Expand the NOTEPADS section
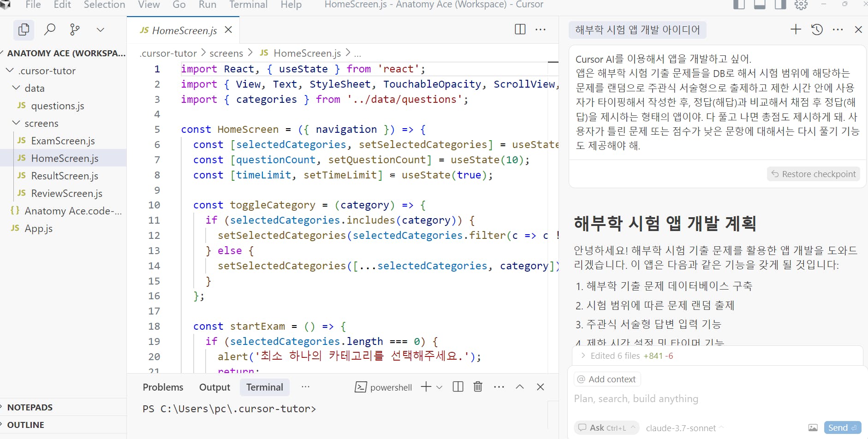The image size is (868, 439). coord(63,408)
